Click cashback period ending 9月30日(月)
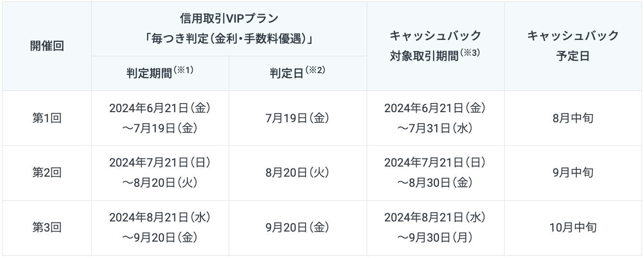The height and width of the screenshot is (258, 644). (x=435, y=228)
